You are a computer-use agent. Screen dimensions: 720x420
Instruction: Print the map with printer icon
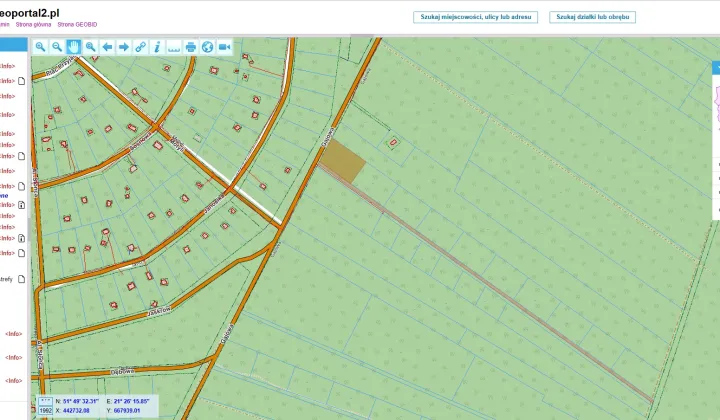click(191, 47)
